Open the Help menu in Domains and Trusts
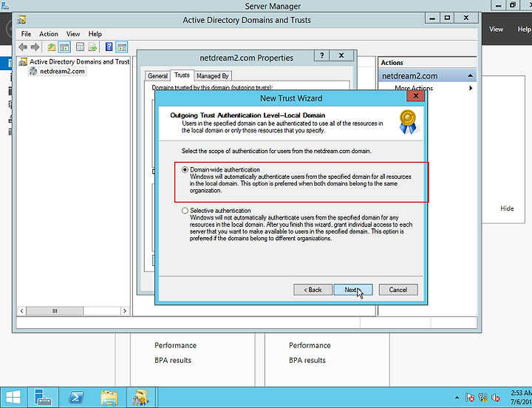Viewport: 532px width, 408px height. (x=95, y=34)
